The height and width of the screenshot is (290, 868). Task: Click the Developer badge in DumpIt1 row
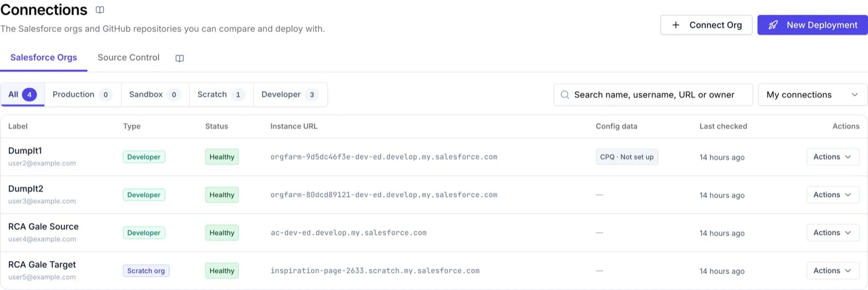[144, 157]
